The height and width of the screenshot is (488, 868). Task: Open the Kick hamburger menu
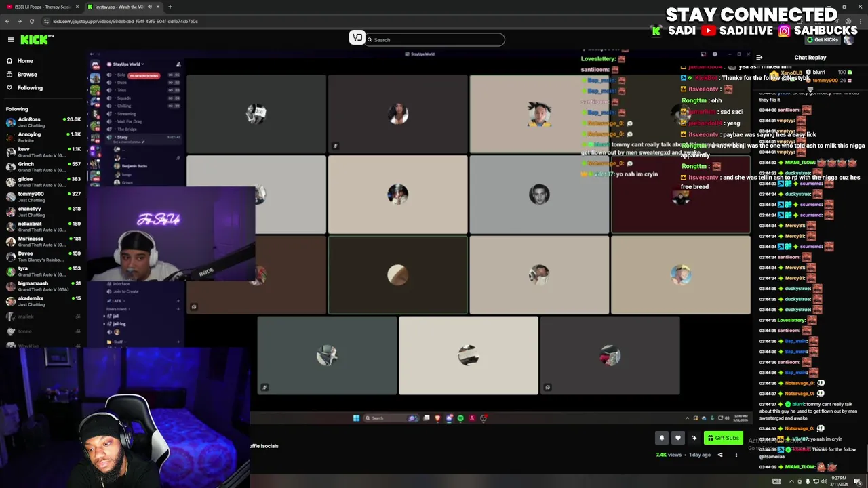[10, 40]
